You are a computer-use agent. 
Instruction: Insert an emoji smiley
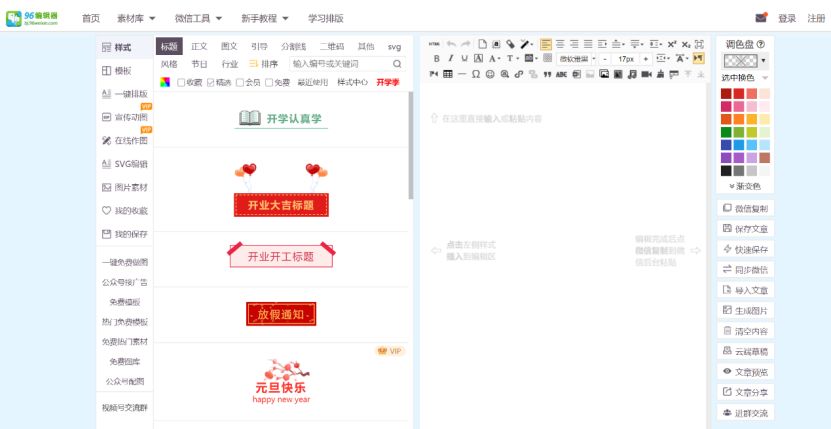[x=490, y=74]
